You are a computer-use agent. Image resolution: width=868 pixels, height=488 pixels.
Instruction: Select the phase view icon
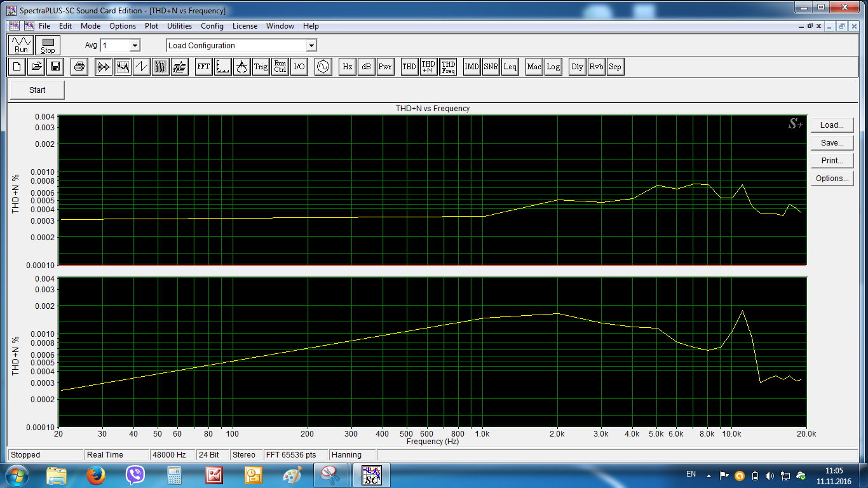142,67
